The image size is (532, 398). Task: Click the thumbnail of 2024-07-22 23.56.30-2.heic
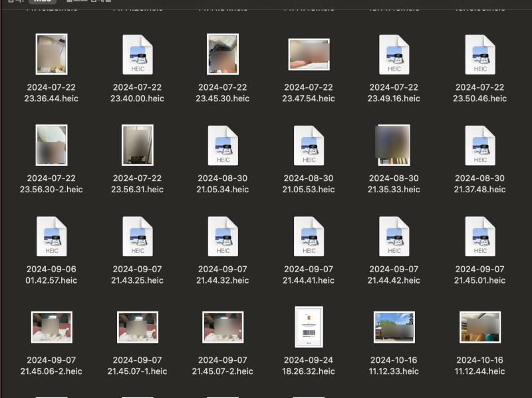point(52,145)
